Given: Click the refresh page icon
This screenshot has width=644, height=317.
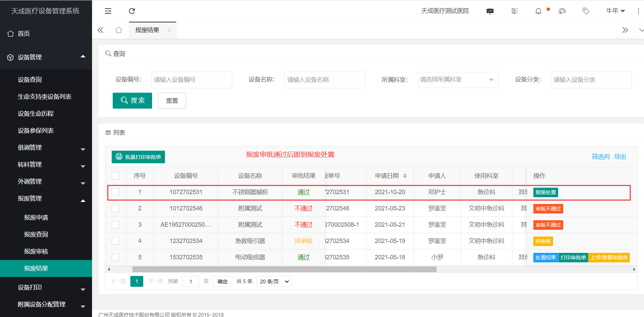Looking at the screenshot, I should point(132,11).
